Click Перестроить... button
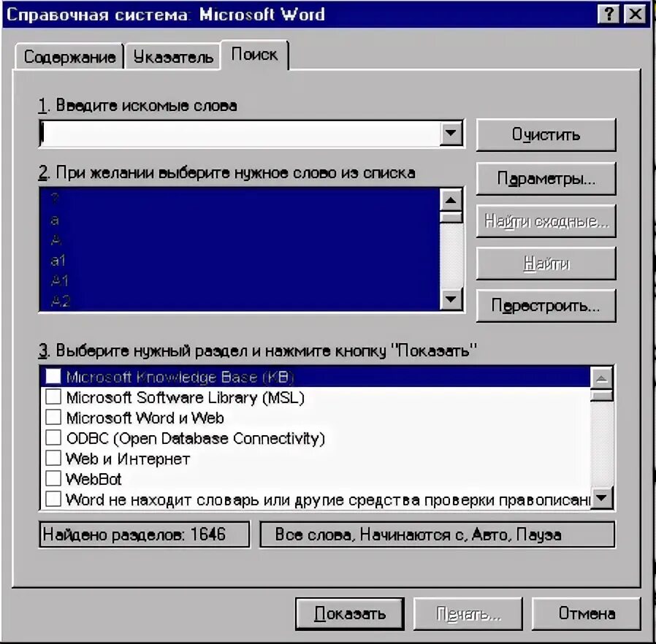Viewport: 656px width, 644px height. point(546,306)
